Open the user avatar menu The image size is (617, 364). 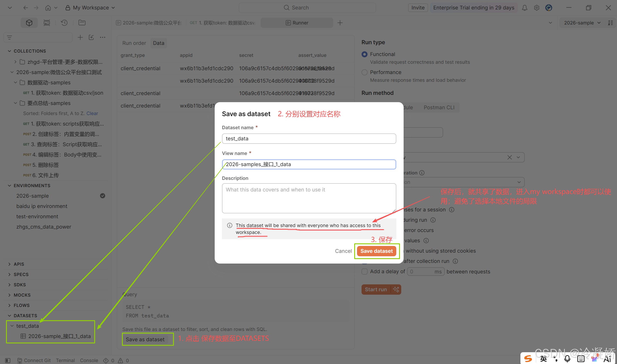(x=549, y=8)
